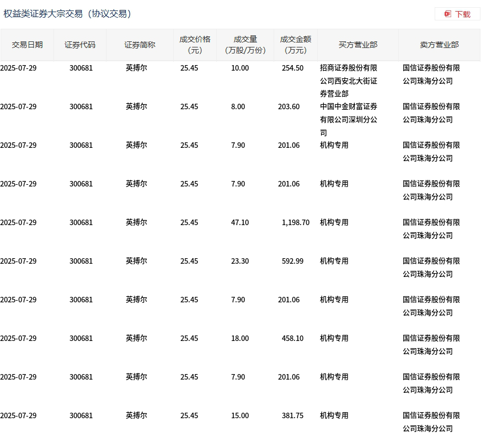481x448 pixels.
Task: Click the Excel icon beside 下载
Action: (448, 14)
